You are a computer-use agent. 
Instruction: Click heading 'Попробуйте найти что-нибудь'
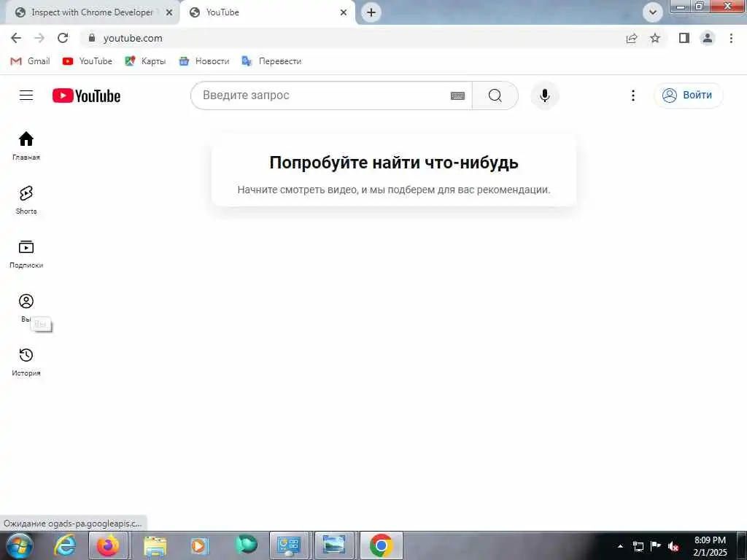[394, 163]
